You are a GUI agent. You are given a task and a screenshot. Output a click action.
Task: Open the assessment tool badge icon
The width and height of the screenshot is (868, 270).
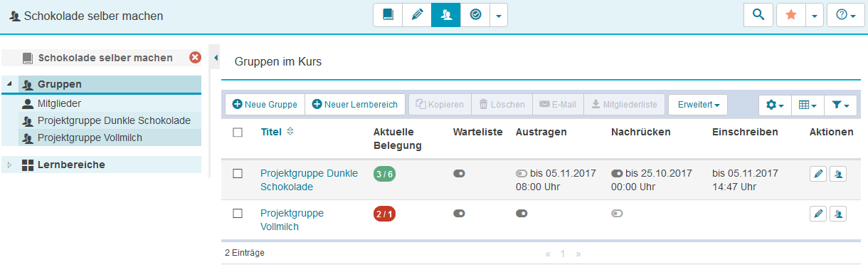pyautogui.click(x=475, y=15)
